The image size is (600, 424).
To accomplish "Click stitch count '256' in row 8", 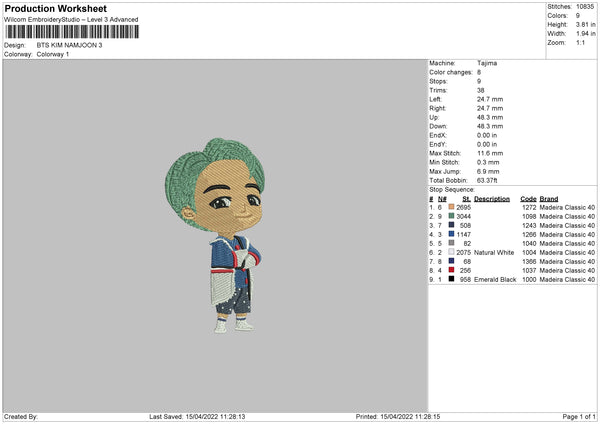I will (465, 271).
